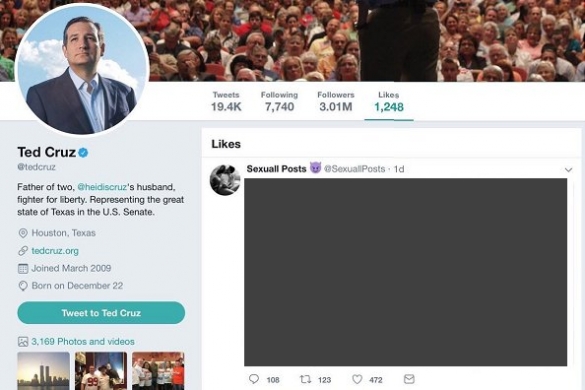Open the @heidiscruz mention link
This screenshot has height=390, width=585.
102,187
